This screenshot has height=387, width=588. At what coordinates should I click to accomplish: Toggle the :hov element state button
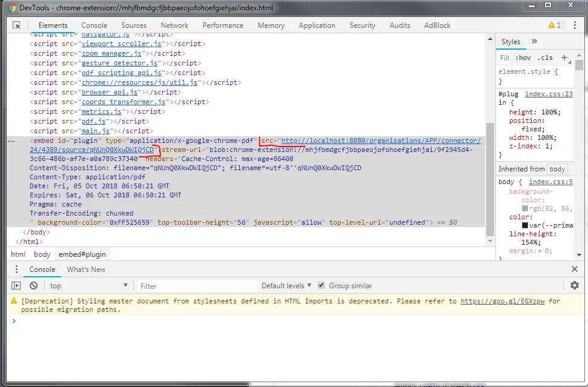point(523,58)
